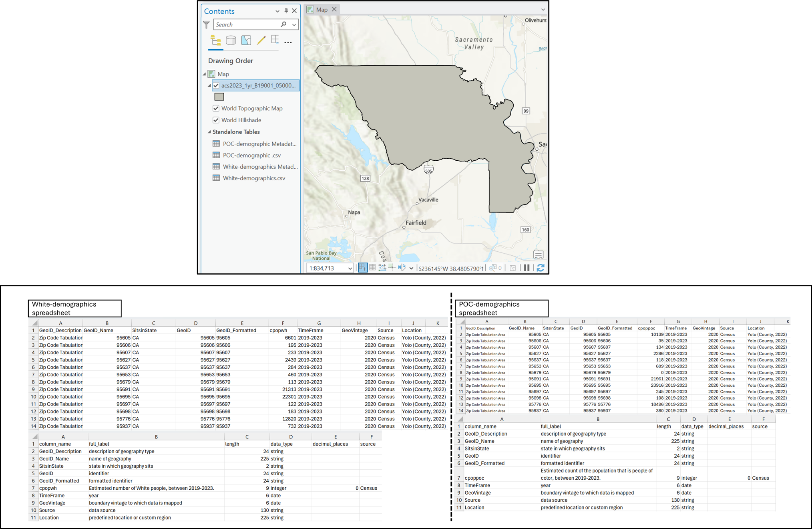Pin the Contents panel

(x=285, y=11)
